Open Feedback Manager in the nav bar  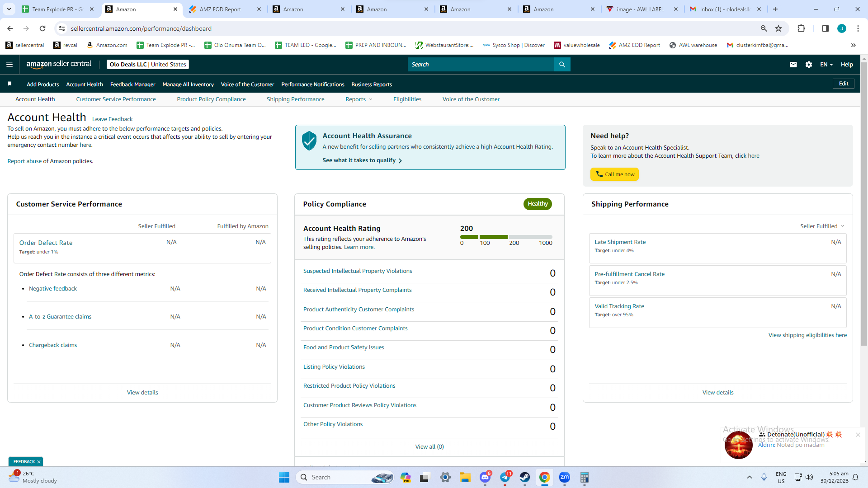(x=132, y=84)
